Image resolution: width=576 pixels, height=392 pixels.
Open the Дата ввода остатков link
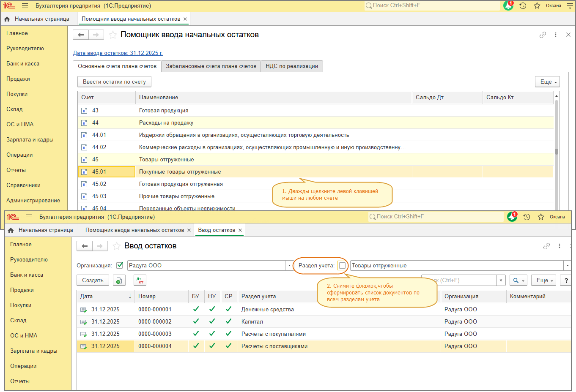coord(118,53)
